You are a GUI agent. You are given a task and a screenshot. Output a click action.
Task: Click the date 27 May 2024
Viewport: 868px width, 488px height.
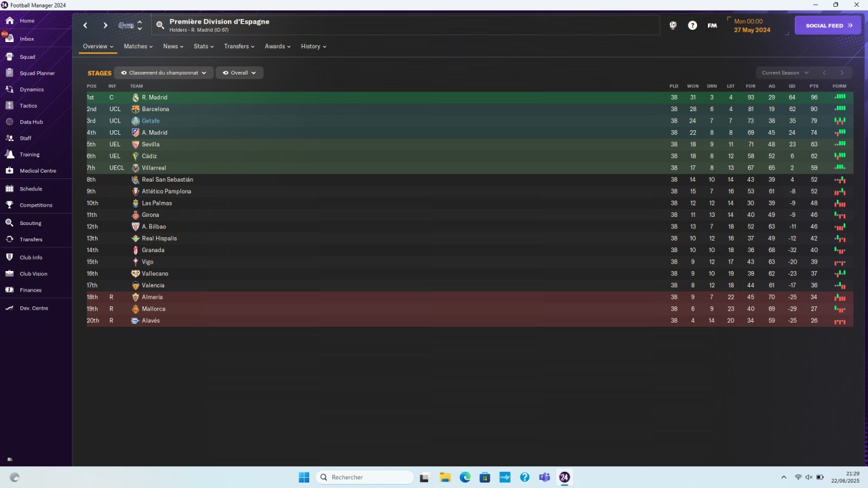point(752,30)
